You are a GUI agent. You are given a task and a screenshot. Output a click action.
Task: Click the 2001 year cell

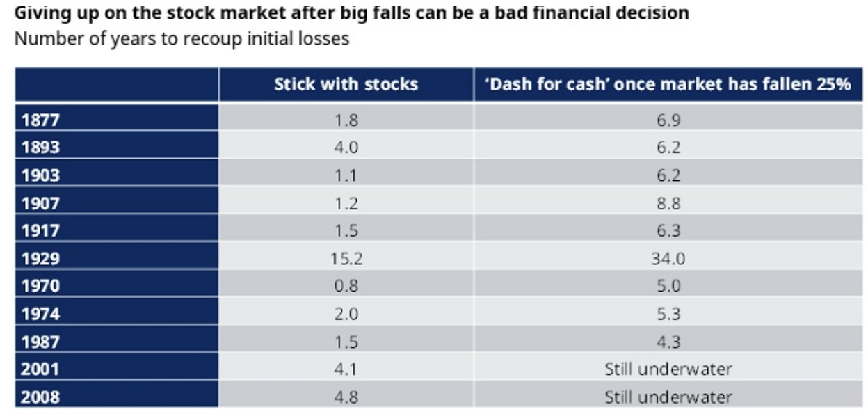pos(41,369)
